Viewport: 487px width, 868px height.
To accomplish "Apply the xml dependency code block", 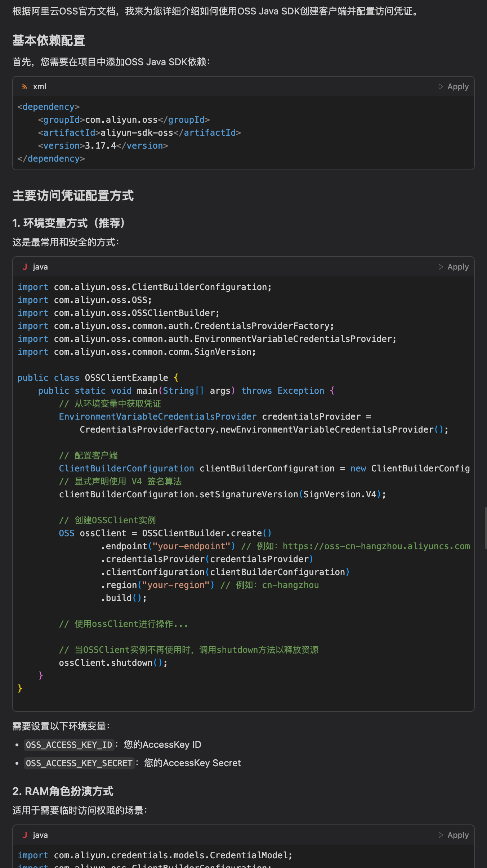I will pyautogui.click(x=454, y=87).
